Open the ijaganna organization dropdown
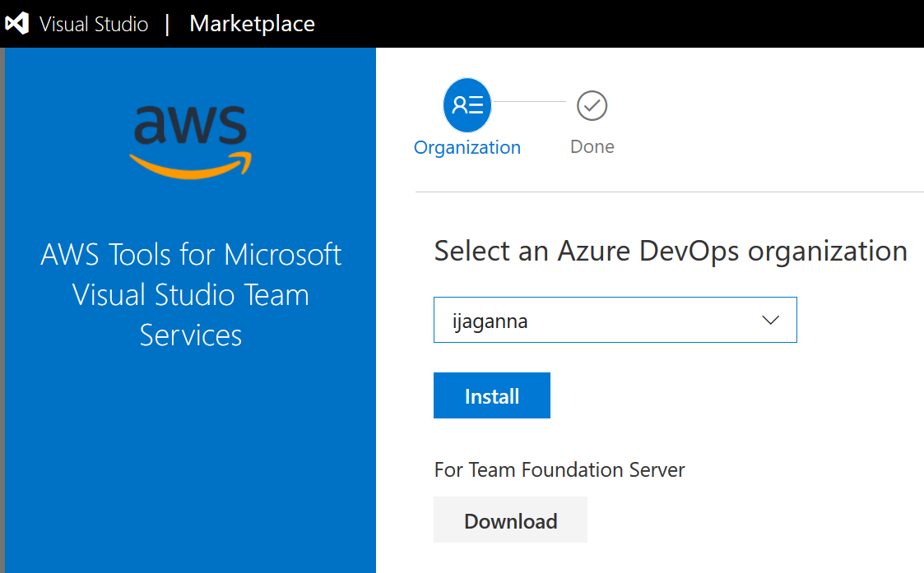Screen dimensions: 924x573 coord(615,320)
